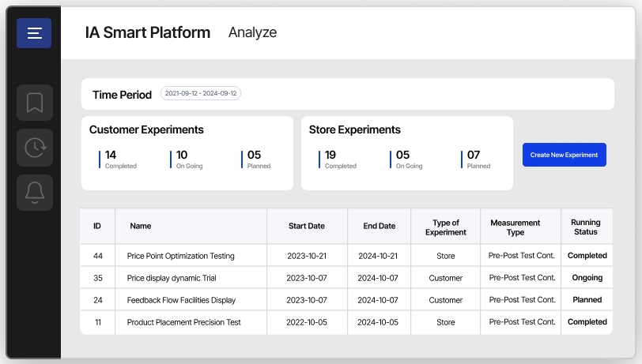Click the Running Status column header
This screenshot has height=364, width=642.
click(x=585, y=227)
